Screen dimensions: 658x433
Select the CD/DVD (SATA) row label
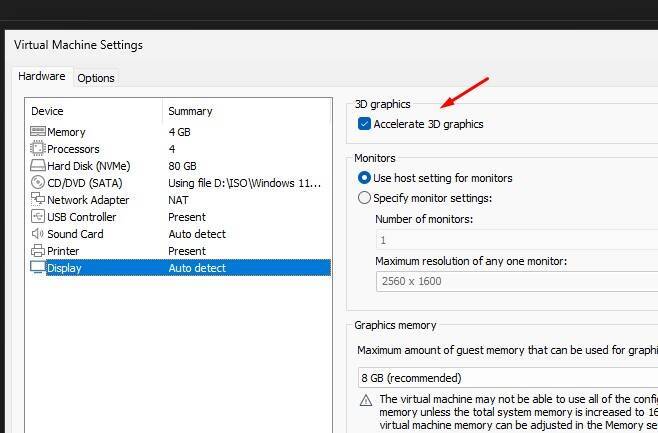[84, 183]
